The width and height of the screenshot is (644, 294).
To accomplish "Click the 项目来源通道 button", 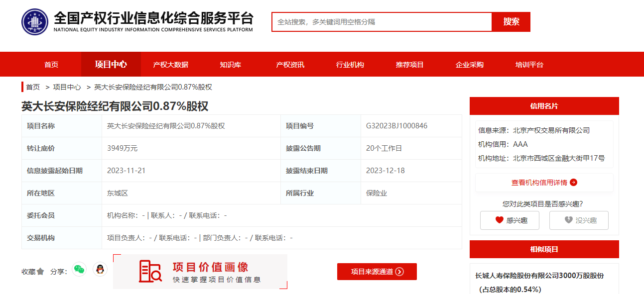I will 377,272.
